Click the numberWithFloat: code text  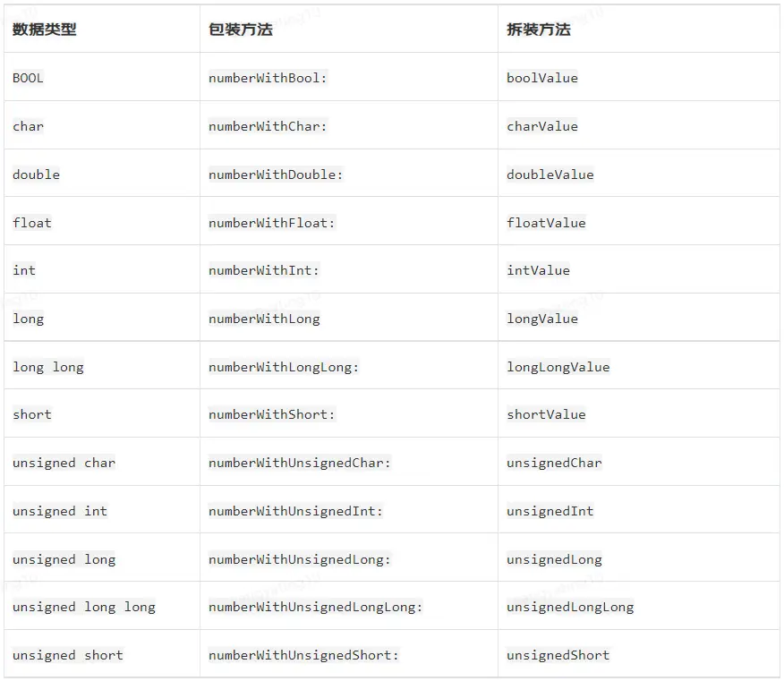click(271, 223)
